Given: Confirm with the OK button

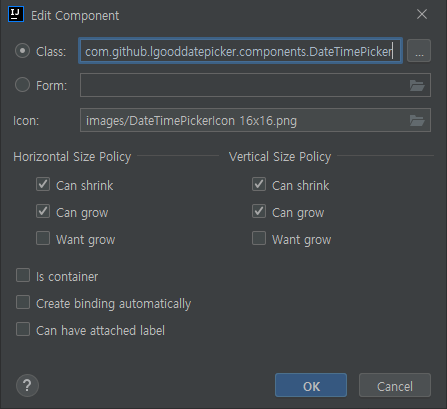Looking at the screenshot, I should pyautogui.click(x=311, y=386).
